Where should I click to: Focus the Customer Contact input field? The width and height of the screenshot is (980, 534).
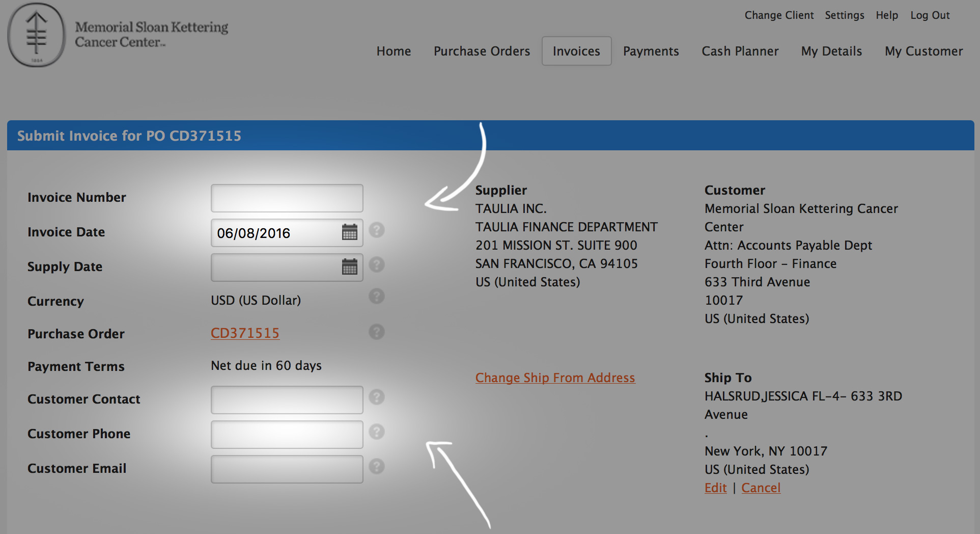coord(287,400)
